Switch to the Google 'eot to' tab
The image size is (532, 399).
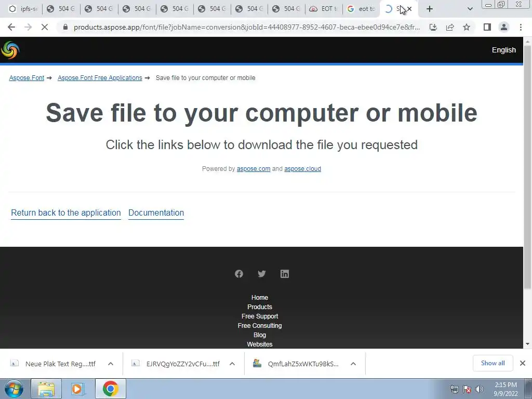(361, 9)
